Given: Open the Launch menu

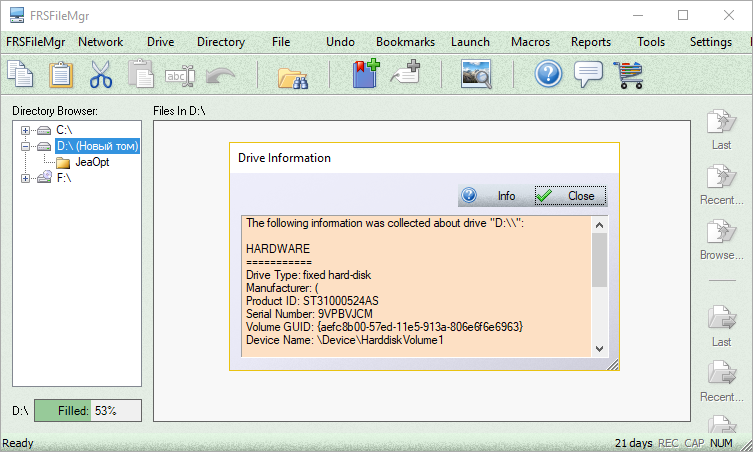Looking at the screenshot, I should coord(470,42).
